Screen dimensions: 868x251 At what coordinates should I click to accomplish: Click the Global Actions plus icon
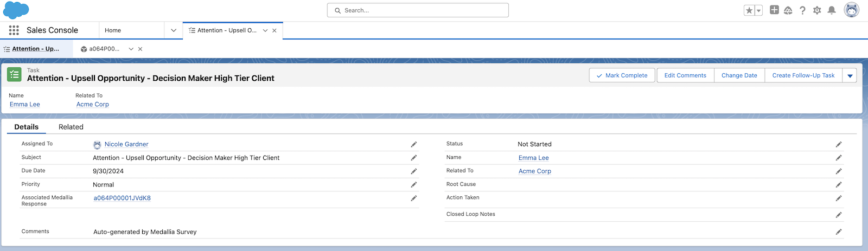774,10
